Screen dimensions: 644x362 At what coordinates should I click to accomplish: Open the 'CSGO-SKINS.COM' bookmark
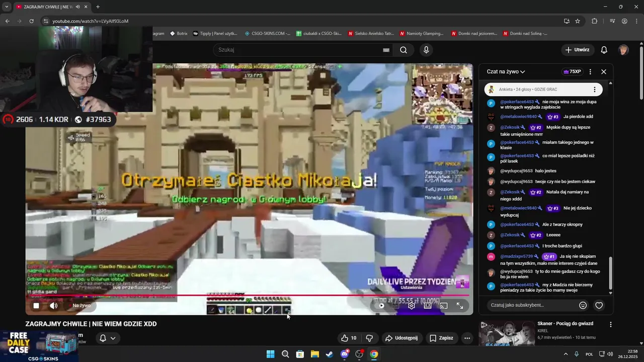[x=268, y=34]
